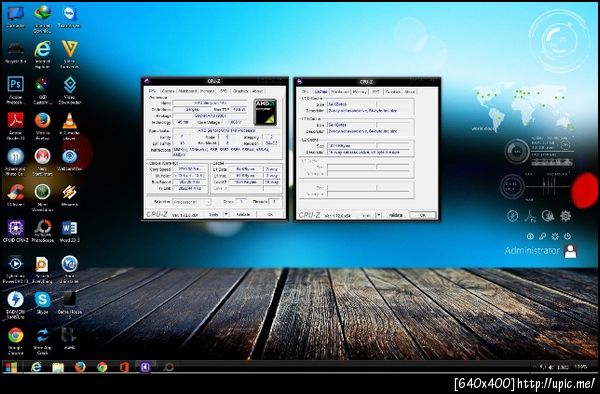Image resolution: width=600 pixels, height=394 pixels.
Task: Open the Recycle Bin on the desktop
Action: tap(15, 52)
